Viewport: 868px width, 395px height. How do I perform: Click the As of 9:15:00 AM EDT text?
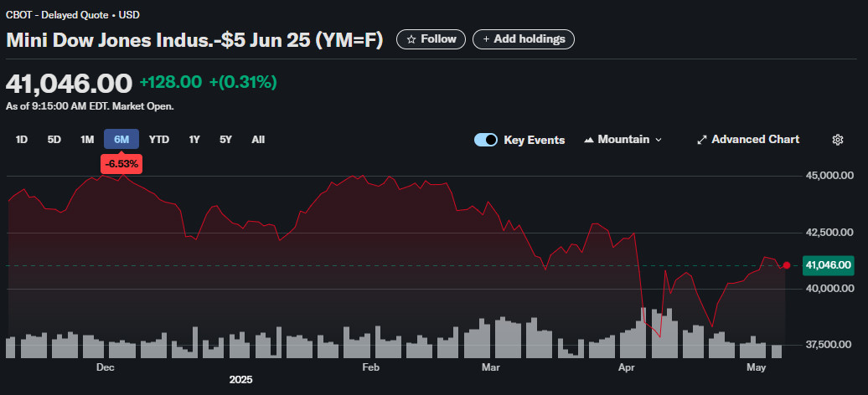pyautogui.click(x=90, y=106)
